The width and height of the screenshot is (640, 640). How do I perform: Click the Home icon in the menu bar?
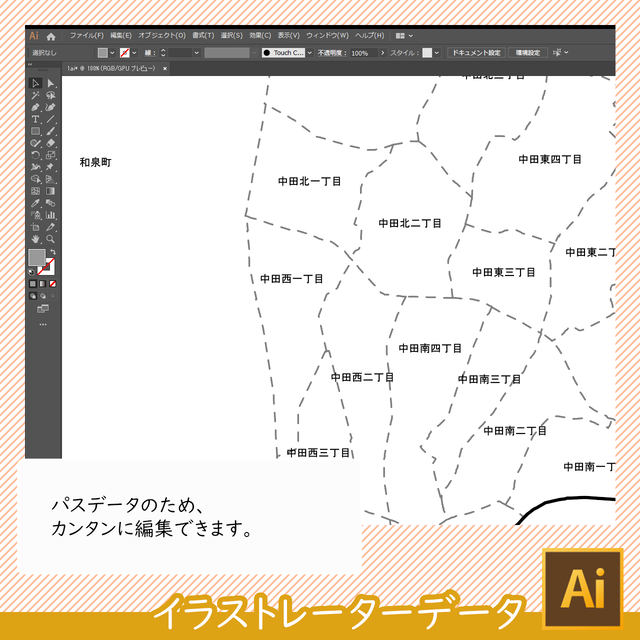51,37
